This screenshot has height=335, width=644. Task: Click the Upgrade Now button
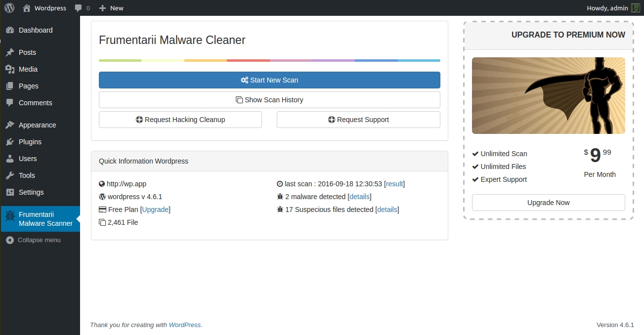tap(548, 203)
